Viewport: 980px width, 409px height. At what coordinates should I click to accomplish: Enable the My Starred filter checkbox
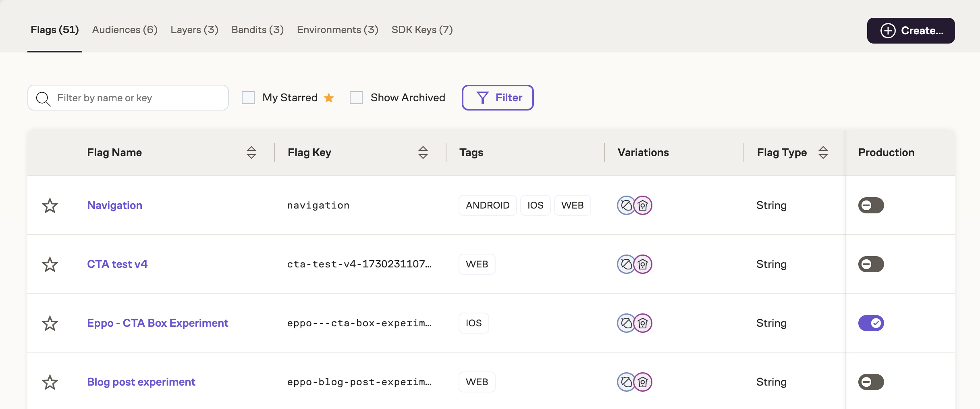click(248, 97)
